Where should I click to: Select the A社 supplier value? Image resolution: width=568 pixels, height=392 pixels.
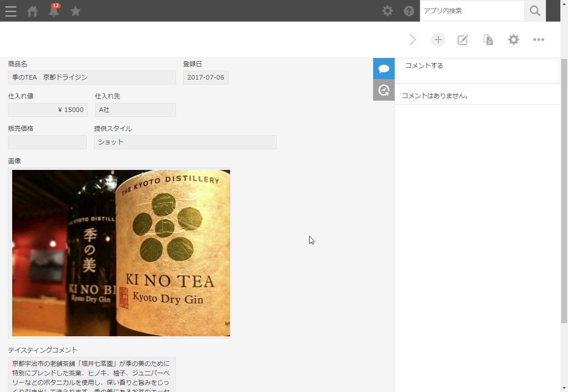tap(135, 110)
